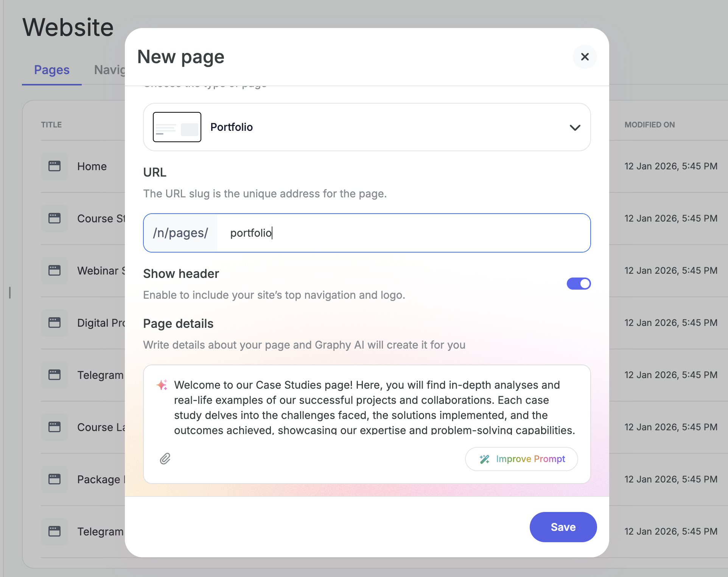Expand the page type dropdown chevron

[x=575, y=127]
